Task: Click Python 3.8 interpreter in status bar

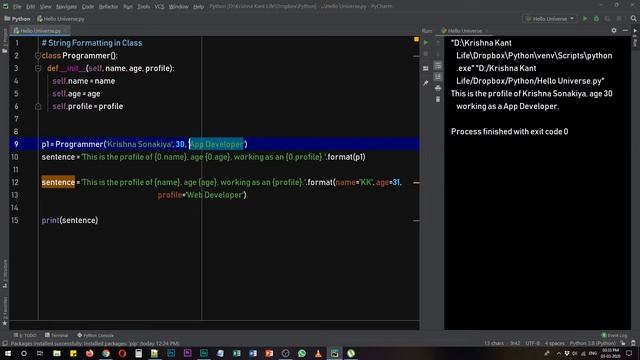Action: click(x=592, y=343)
